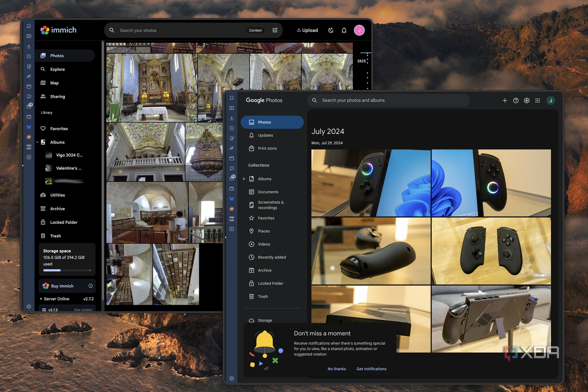Collapse side panel arrow at Google Photos window left edge

tap(225, 237)
